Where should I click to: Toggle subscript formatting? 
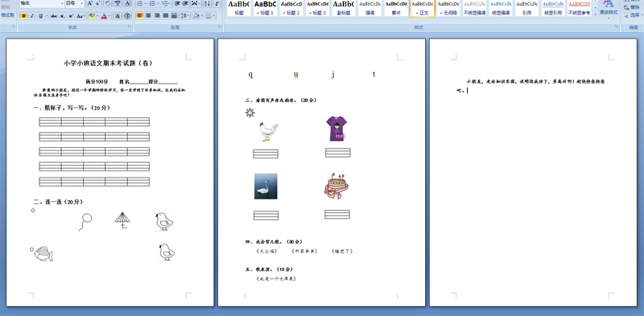(63, 15)
